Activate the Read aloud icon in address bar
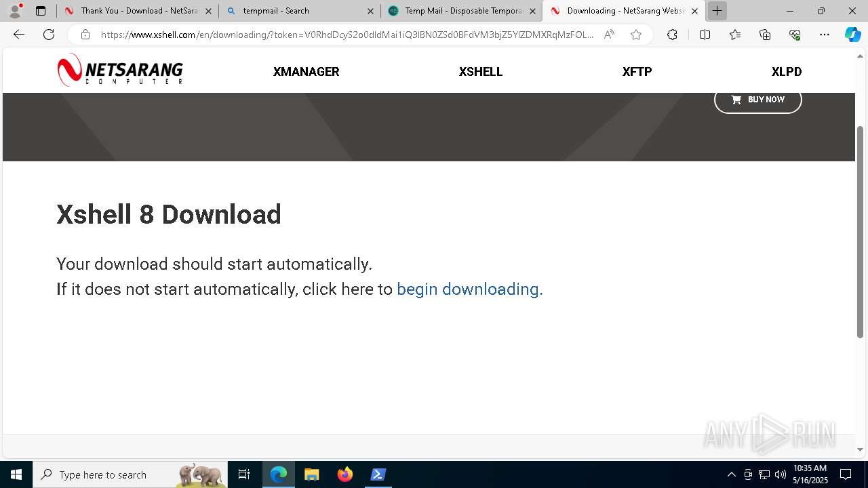The width and height of the screenshot is (868, 488). [x=609, y=35]
